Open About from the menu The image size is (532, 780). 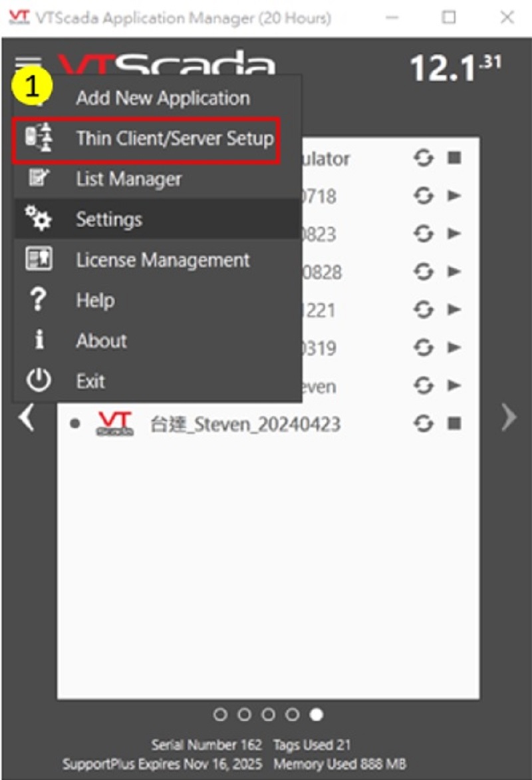[157, 341]
